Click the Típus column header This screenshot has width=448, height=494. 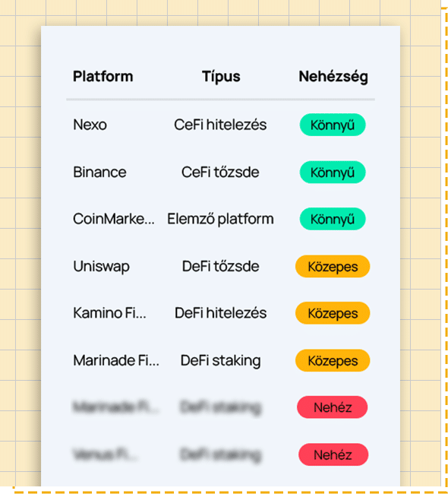[221, 77]
